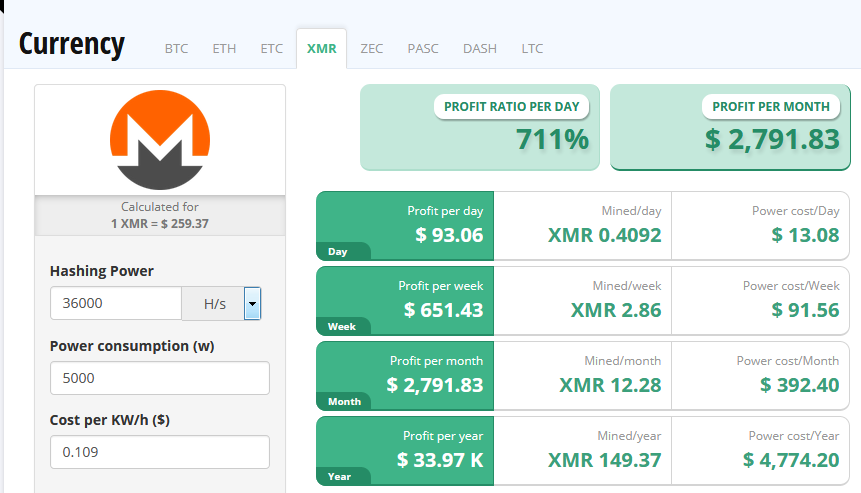Image resolution: width=861 pixels, height=493 pixels.
Task: Switch to the BTC currency tab
Action: (x=176, y=48)
